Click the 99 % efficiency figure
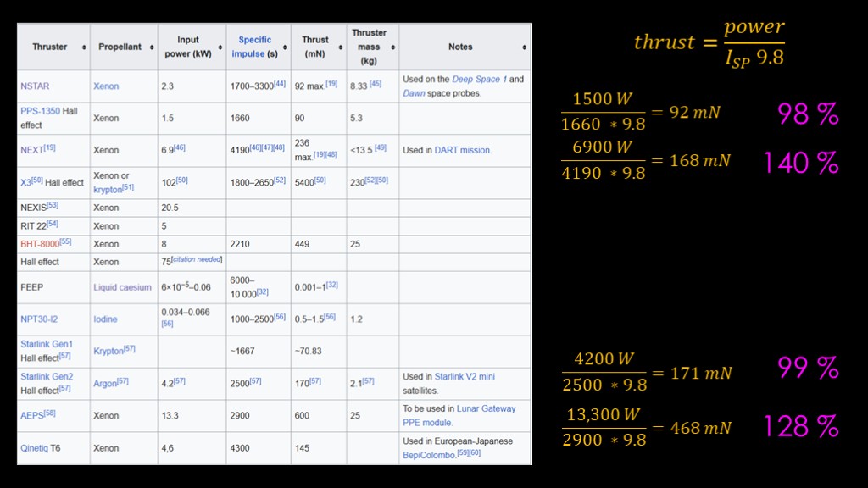The image size is (868, 488). [x=808, y=368]
